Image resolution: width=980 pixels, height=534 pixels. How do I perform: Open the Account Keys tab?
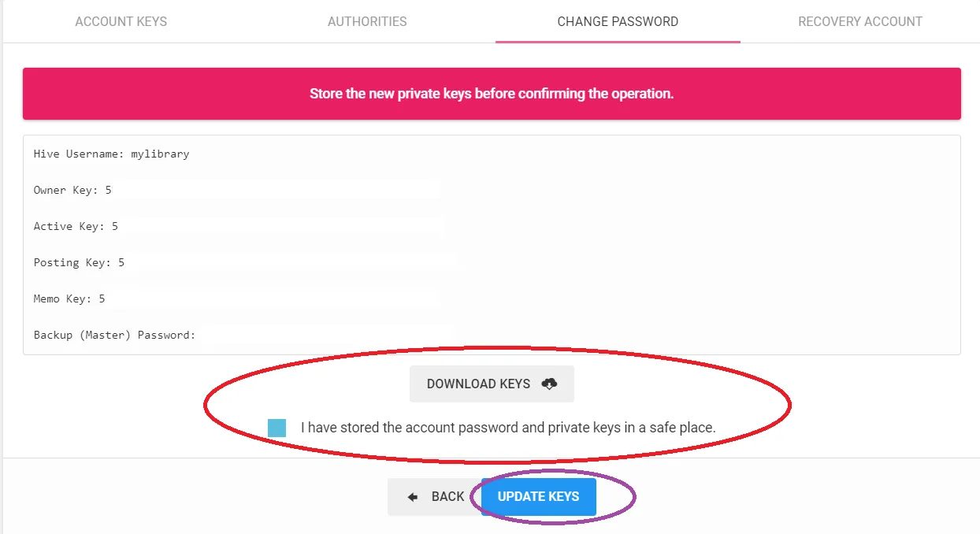(x=121, y=21)
